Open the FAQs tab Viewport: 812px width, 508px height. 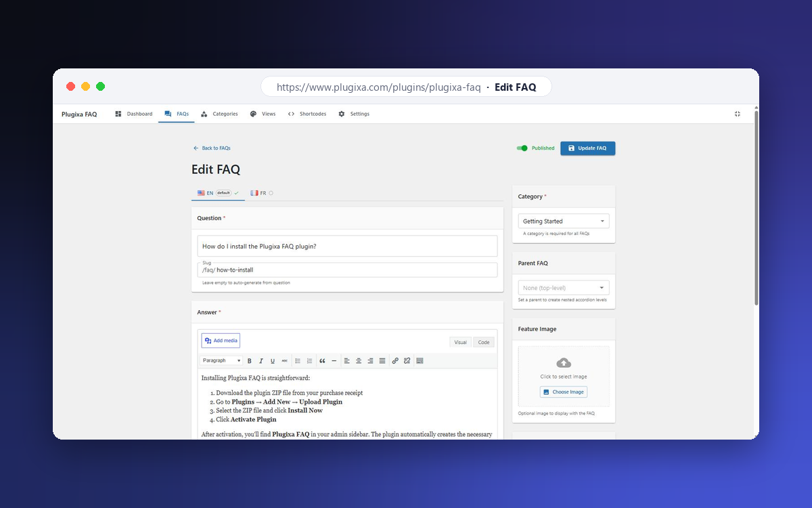[x=177, y=114]
